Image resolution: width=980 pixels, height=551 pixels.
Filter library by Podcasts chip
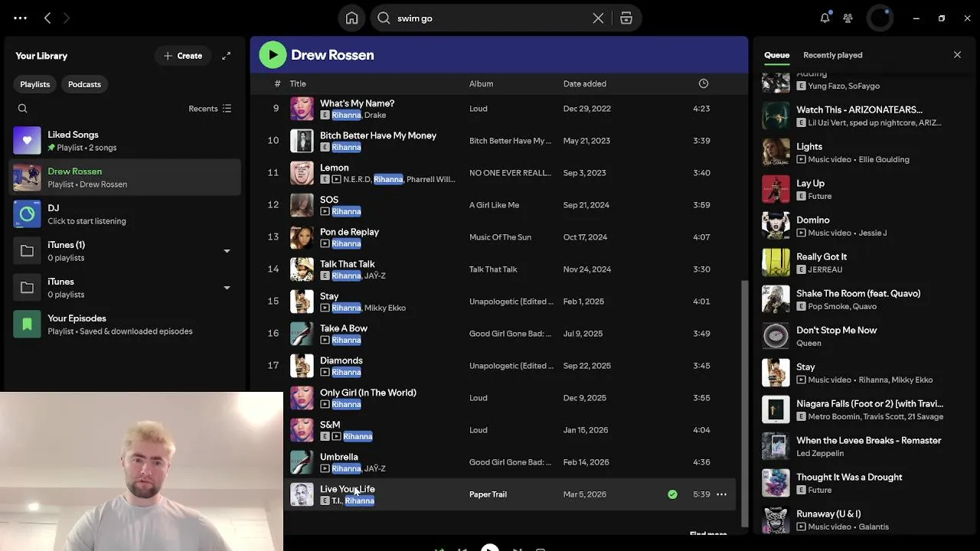[x=84, y=84]
